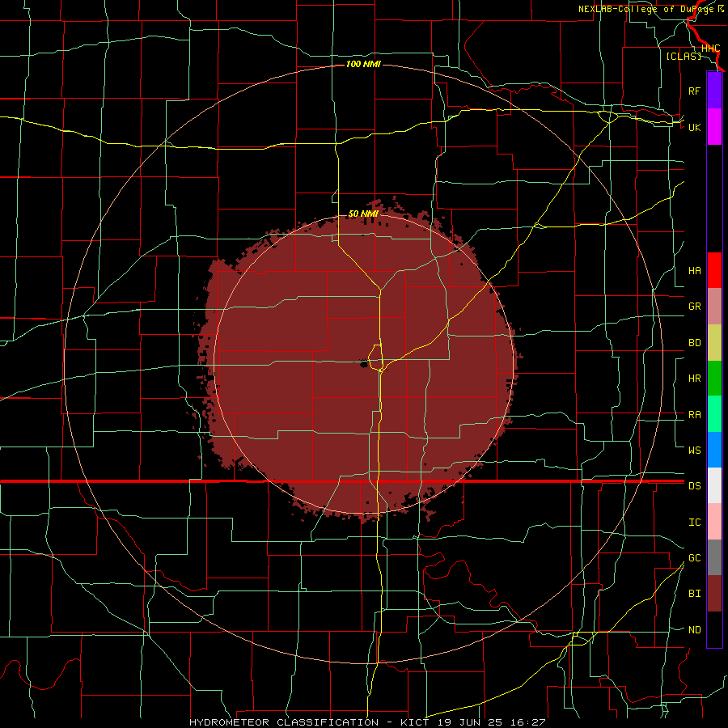Screen dimensions: 728x728
Task: Click the 'HR' legend label
Action: coord(694,379)
